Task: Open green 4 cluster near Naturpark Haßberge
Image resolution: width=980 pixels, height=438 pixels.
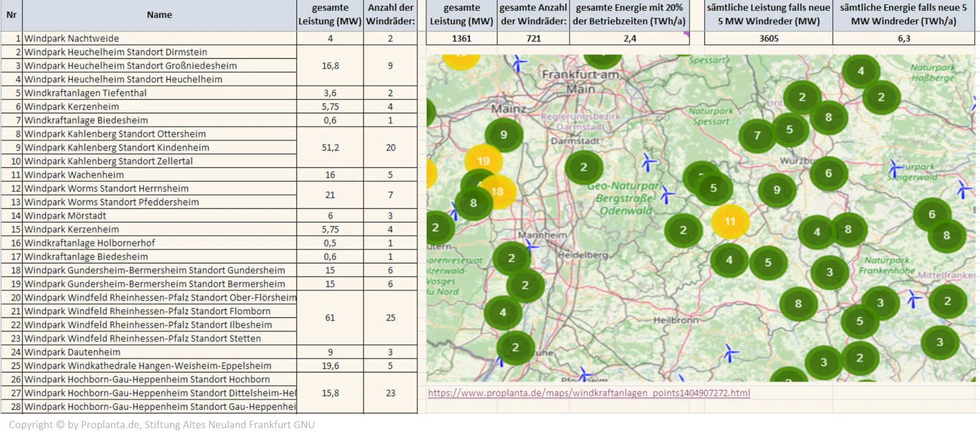Action: [861, 71]
